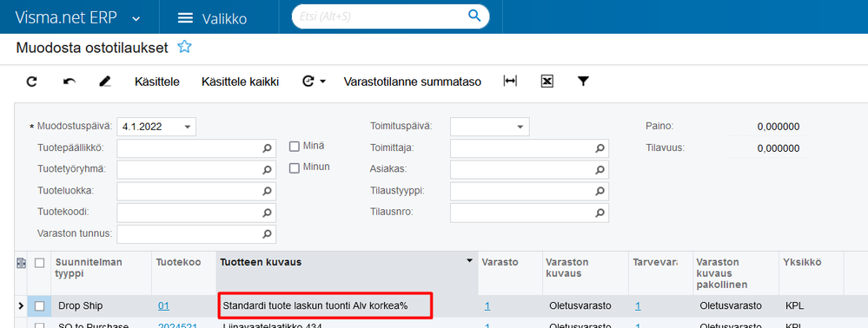Open product code link 01
This screenshot has height=328, width=868.
coord(164,306)
